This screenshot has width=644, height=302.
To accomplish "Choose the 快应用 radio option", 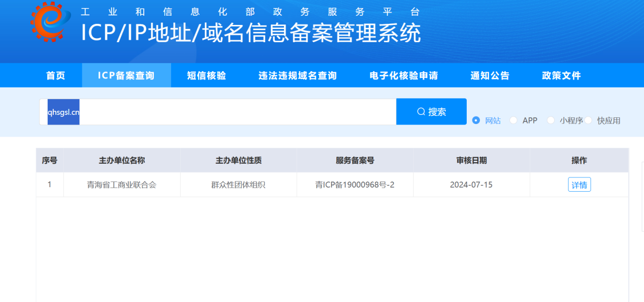I will (603, 120).
